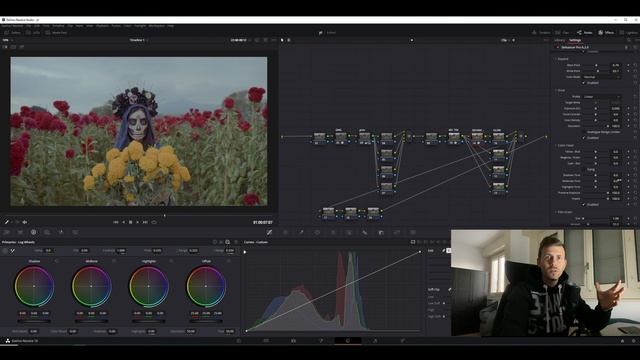Switch to the Edit page
640x360 pixels.
293,340
